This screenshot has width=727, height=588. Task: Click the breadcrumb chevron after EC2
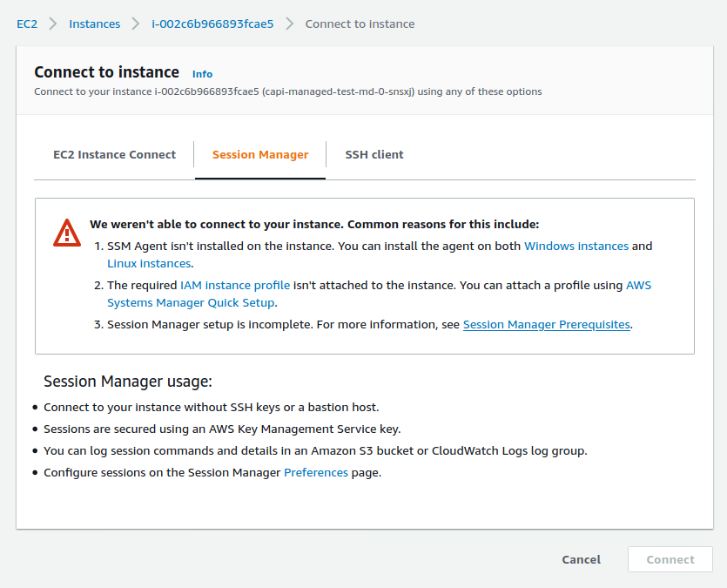52,24
